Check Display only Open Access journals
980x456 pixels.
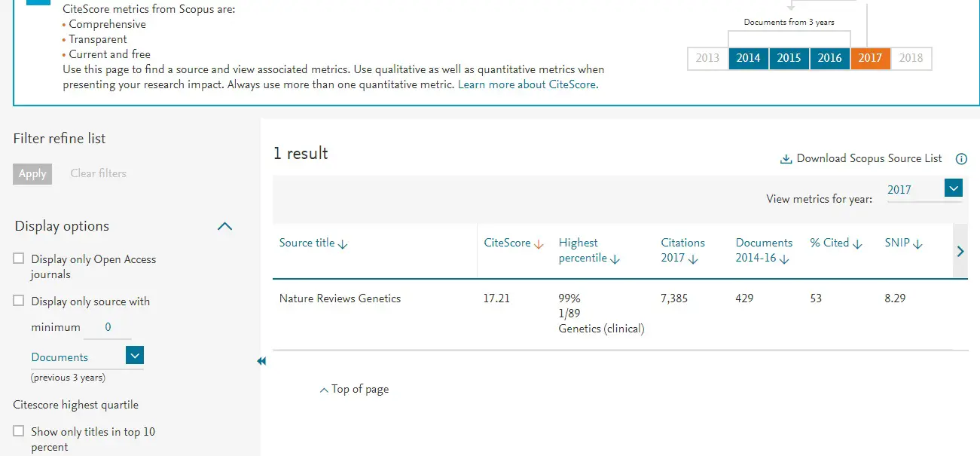(x=19, y=259)
